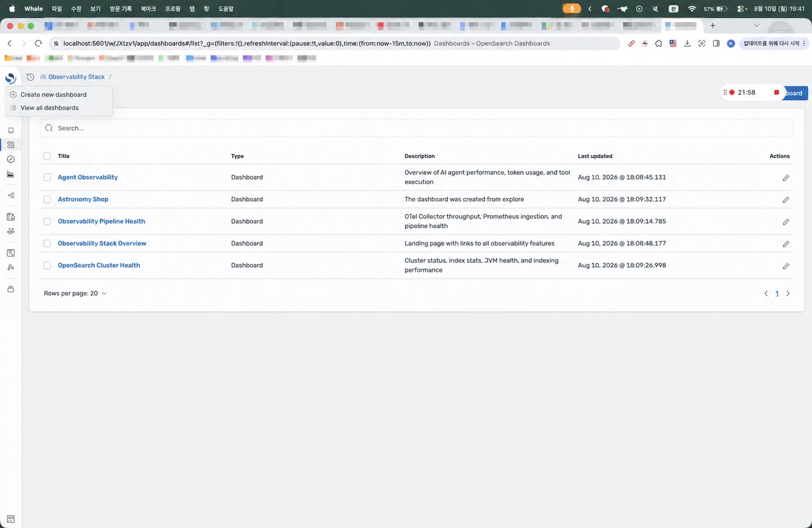This screenshot has width=812, height=528.
Task: Open browser downloads icon
Action: [687, 43]
